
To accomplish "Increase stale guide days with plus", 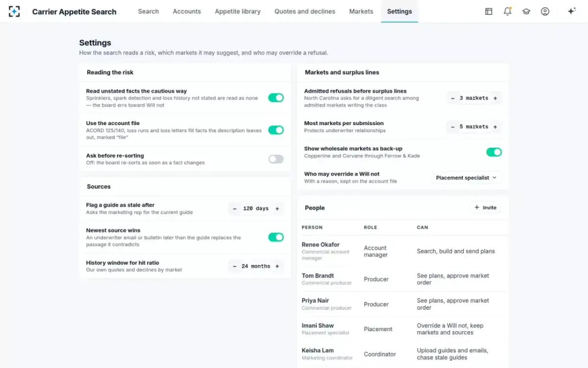I will tap(277, 209).
